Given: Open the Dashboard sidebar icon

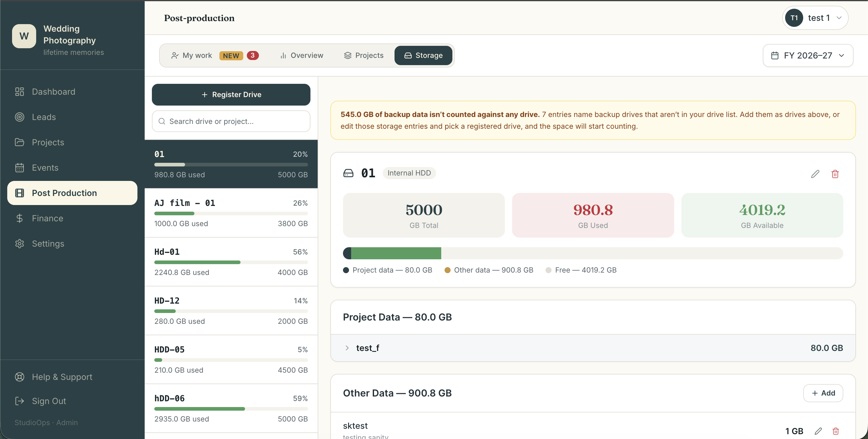Looking at the screenshot, I should pyautogui.click(x=20, y=92).
